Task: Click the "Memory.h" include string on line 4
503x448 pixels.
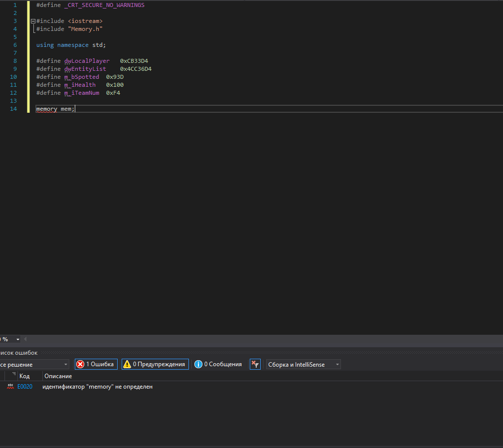Action: [x=85, y=29]
